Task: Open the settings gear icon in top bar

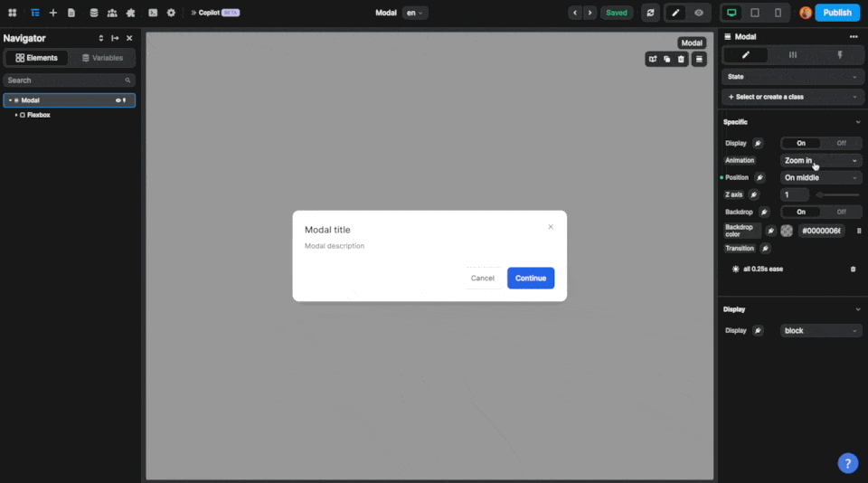Action: pyautogui.click(x=171, y=13)
